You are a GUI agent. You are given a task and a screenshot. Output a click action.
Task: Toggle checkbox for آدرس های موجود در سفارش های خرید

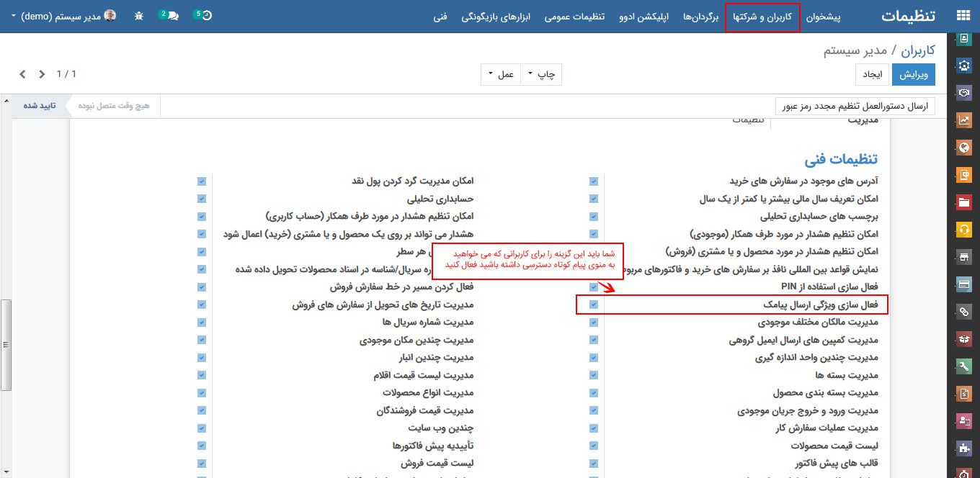[594, 181]
